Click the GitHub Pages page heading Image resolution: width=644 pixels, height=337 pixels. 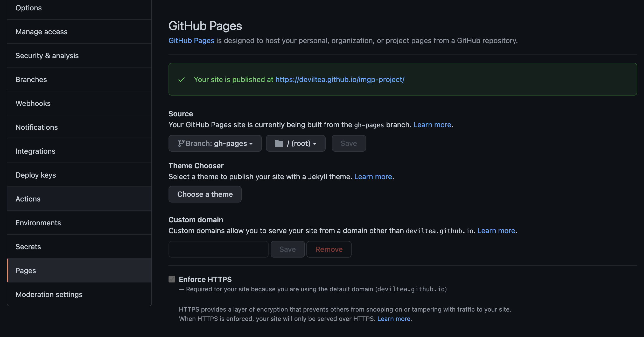(205, 26)
